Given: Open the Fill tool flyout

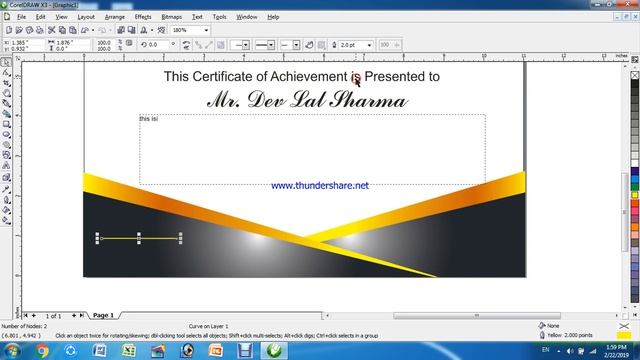Looking at the screenshot, I should click(x=6, y=210).
